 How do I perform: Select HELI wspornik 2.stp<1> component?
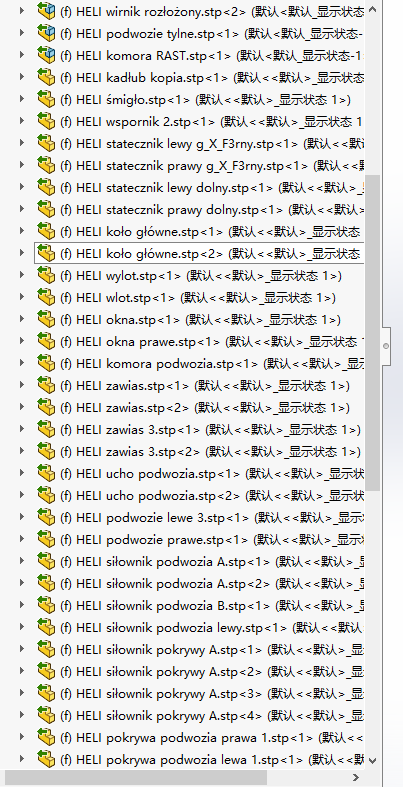[212, 121]
